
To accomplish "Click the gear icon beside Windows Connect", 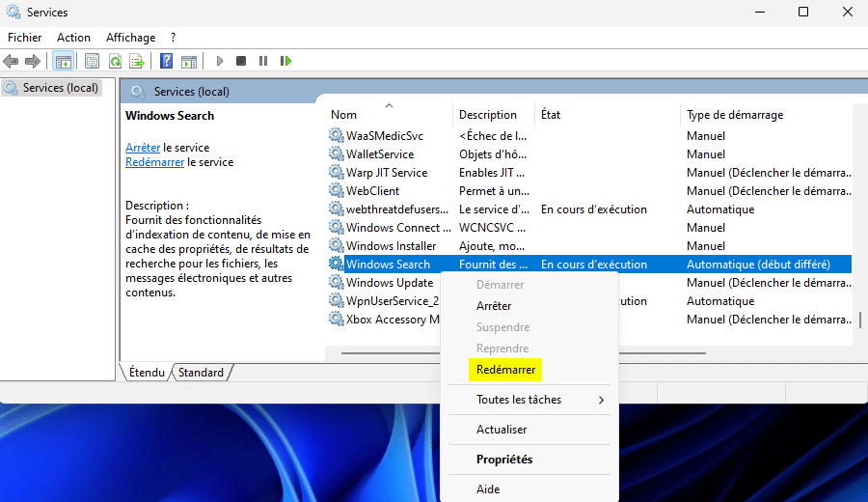I will pyautogui.click(x=336, y=227).
